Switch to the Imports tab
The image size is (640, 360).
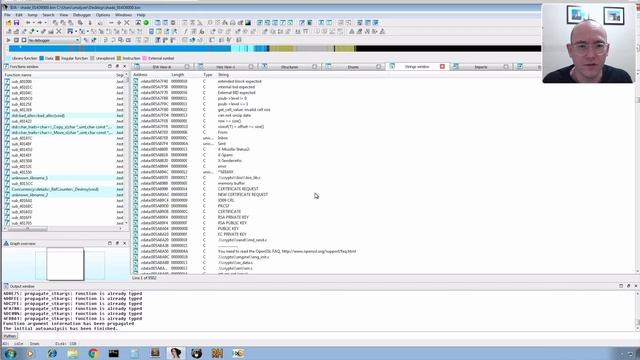481,67
